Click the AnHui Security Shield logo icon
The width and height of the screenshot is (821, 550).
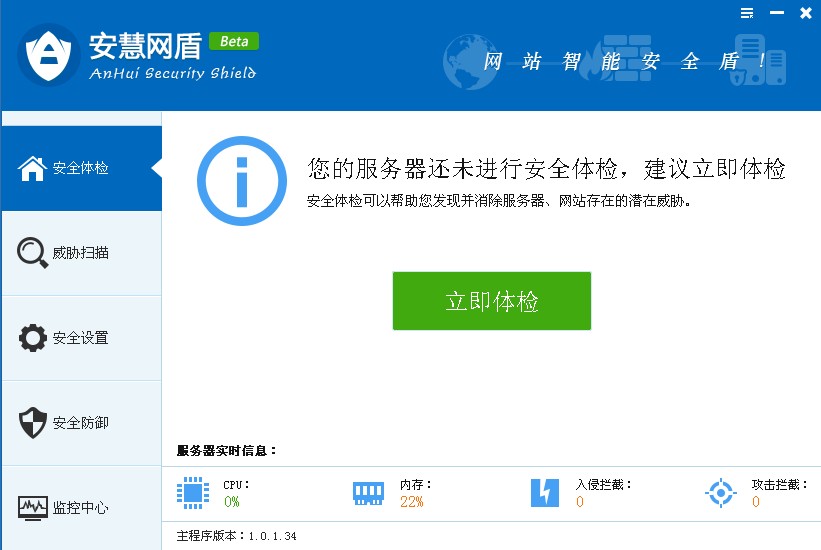[x=49, y=55]
